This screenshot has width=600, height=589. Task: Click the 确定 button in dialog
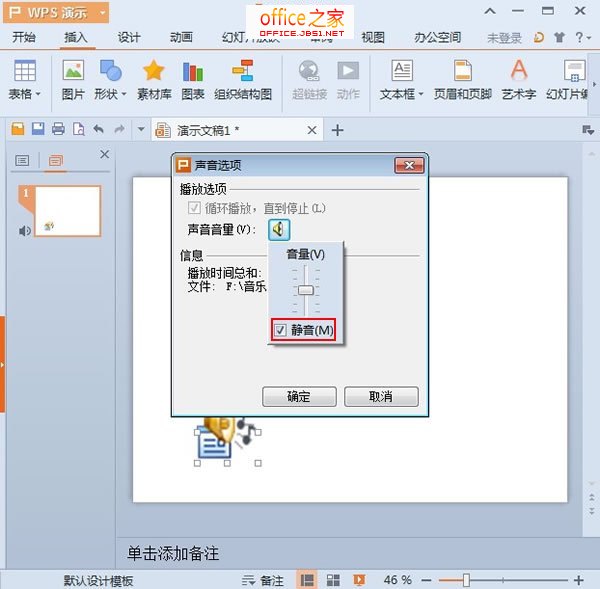point(299,396)
